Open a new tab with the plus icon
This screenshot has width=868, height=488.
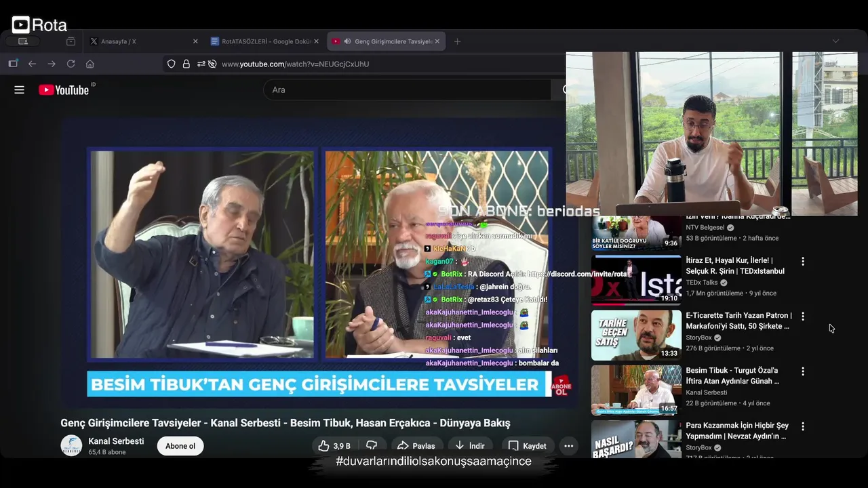point(457,41)
